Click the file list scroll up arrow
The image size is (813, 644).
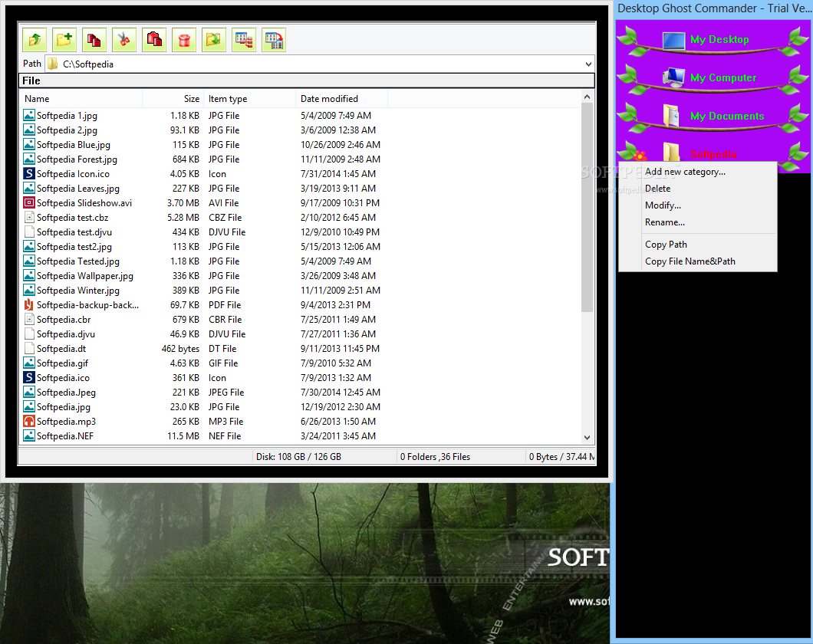tap(587, 97)
